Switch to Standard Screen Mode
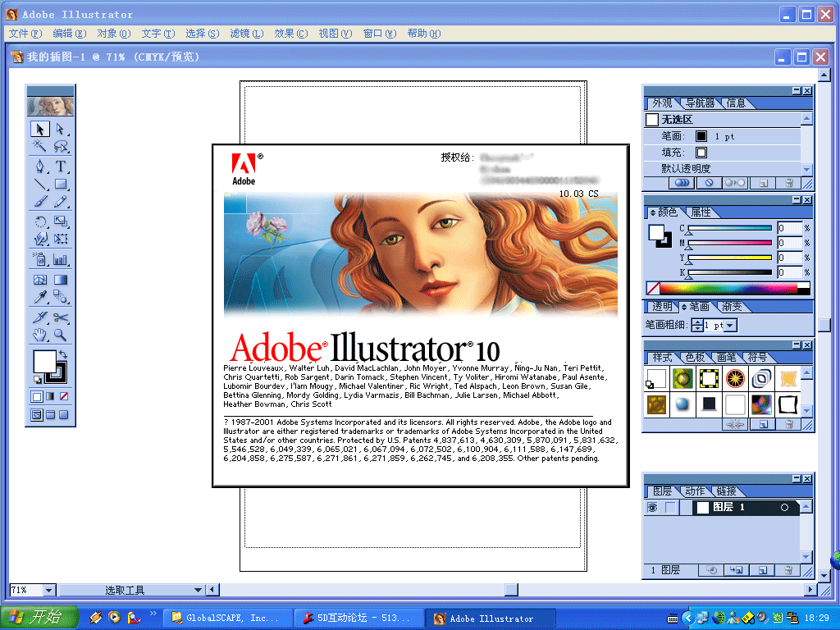The height and width of the screenshot is (630, 840). (36, 415)
